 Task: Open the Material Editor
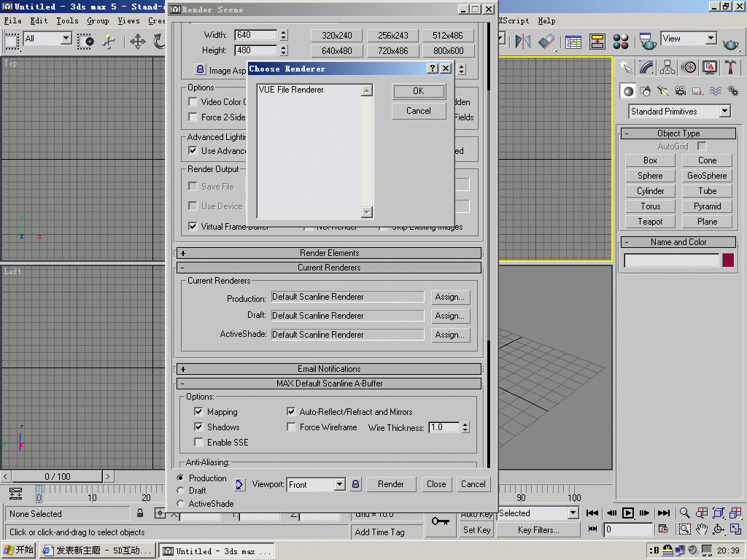coord(621,42)
